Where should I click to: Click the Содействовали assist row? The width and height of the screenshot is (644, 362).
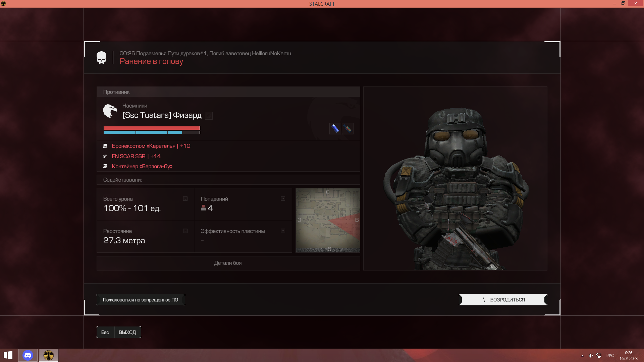coord(228,180)
